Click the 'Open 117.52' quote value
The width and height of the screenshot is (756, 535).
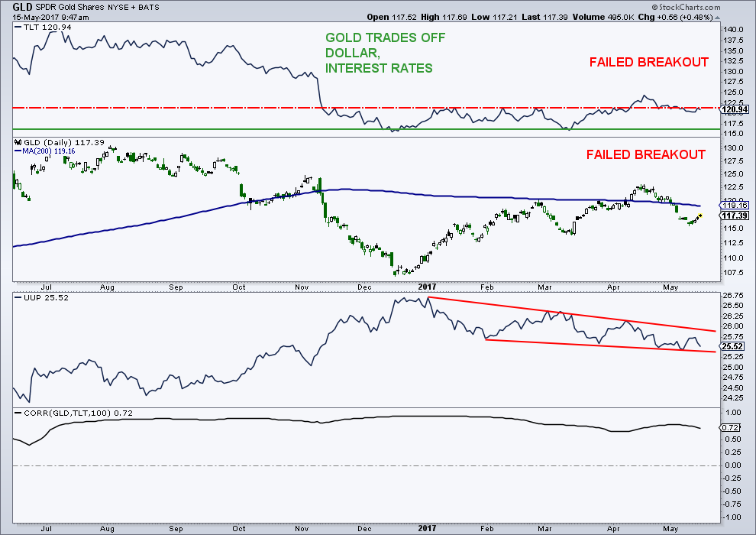pos(392,17)
